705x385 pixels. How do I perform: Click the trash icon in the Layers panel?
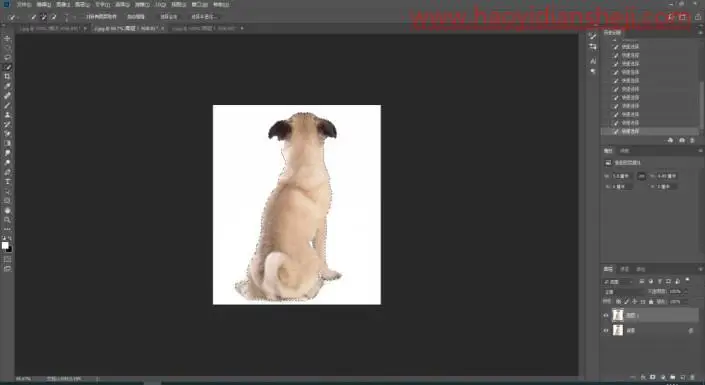pyautogui.click(x=692, y=377)
